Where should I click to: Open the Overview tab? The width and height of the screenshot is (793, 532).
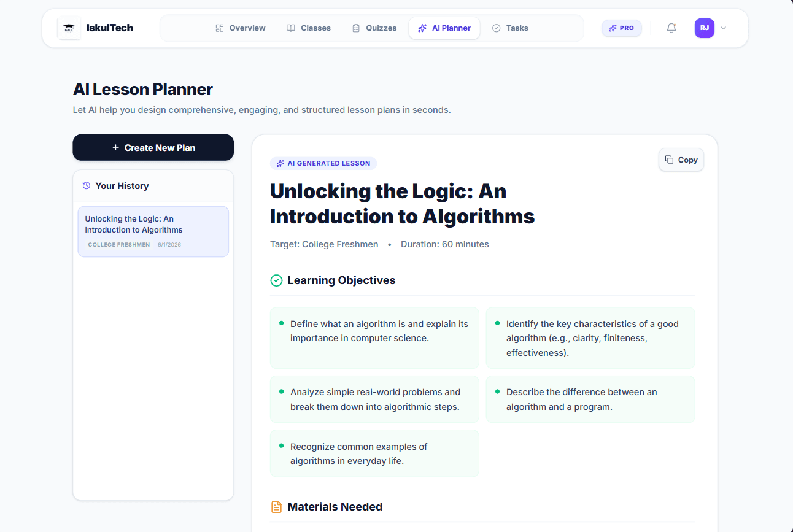click(x=241, y=28)
